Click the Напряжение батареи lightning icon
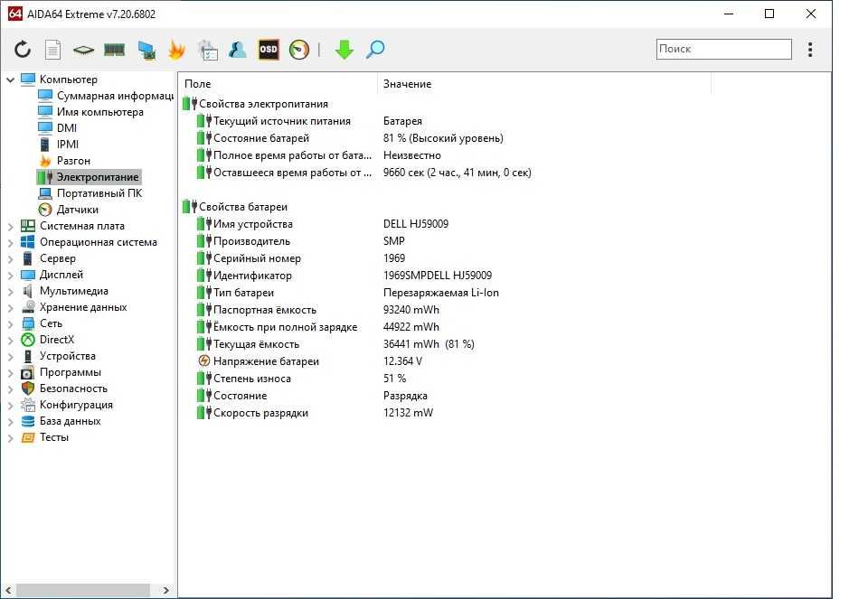This screenshot has width=868, height=599. tap(204, 361)
